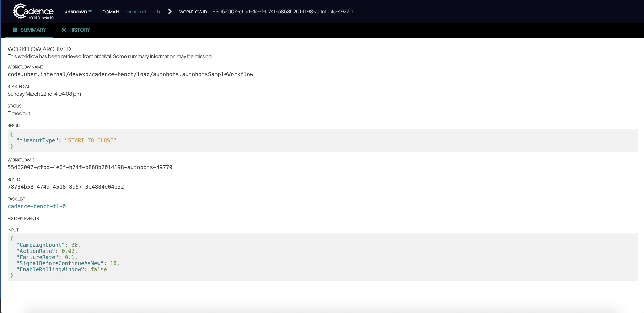This screenshot has height=313, width=644.
Task: Click the Cadence gear logo
Action: pos(20,11)
